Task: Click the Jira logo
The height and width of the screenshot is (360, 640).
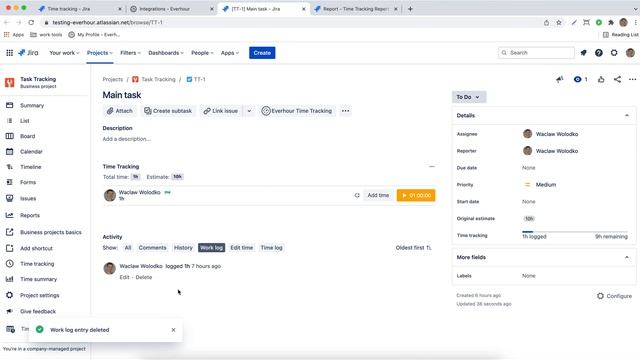Action: click(28, 53)
